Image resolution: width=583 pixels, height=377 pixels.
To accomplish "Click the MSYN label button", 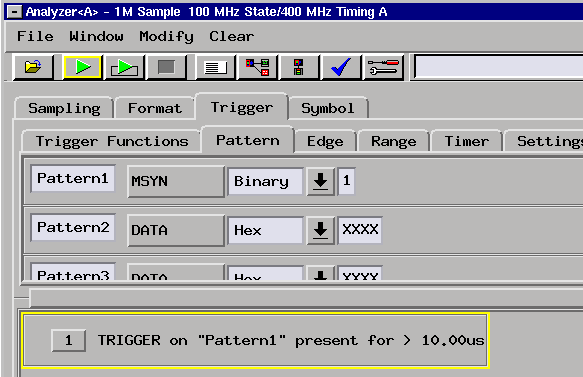I will tap(176, 181).
